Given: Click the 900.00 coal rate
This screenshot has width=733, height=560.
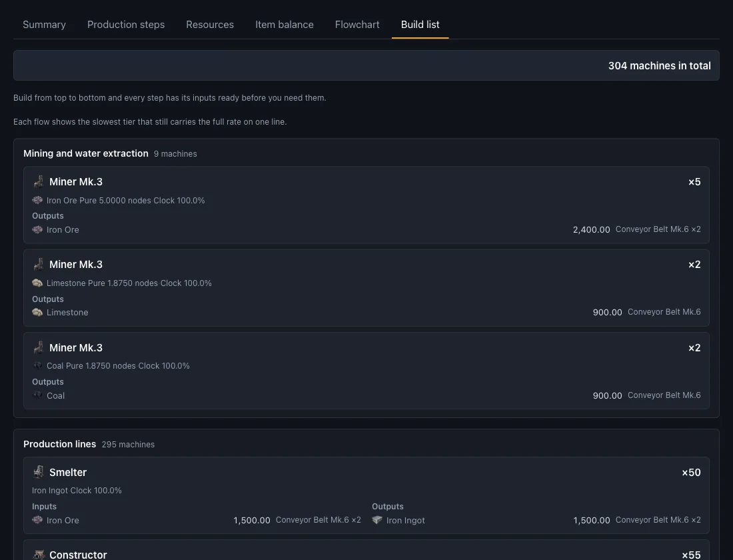Looking at the screenshot, I should click(607, 396).
